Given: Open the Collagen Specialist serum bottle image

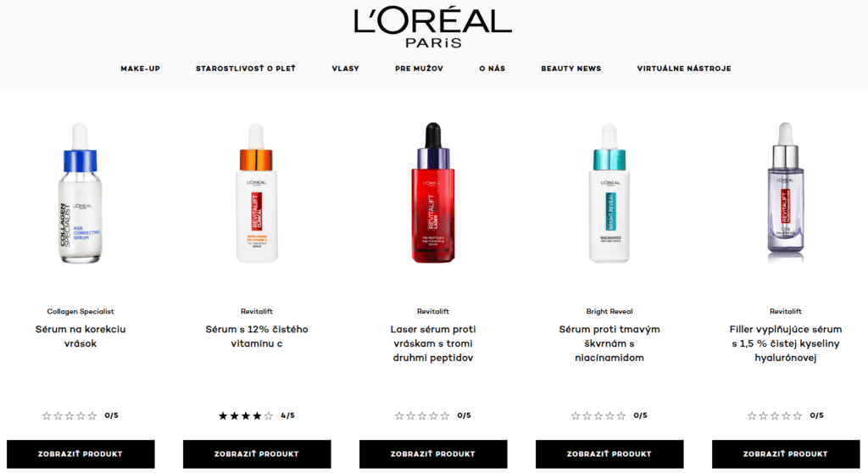Looking at the screenshot, I should 81,192.
